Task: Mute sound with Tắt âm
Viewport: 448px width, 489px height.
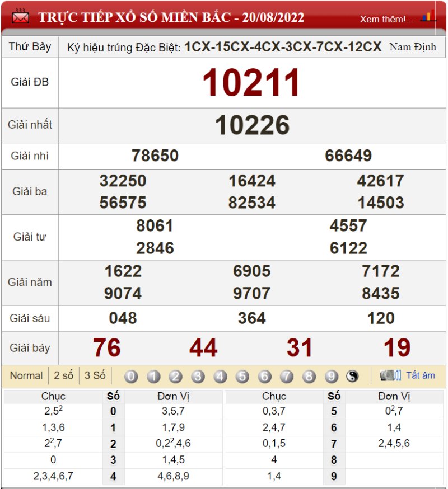Action: tap(420, 375)
